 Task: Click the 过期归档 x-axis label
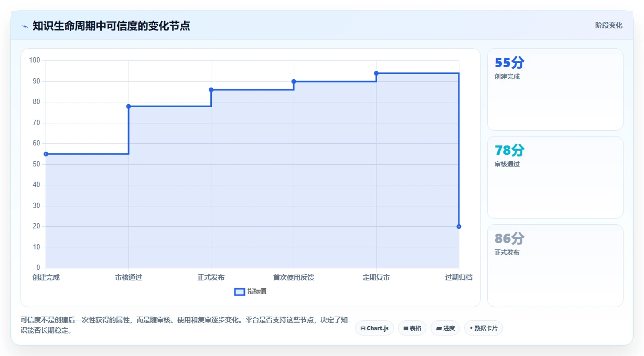459,277
